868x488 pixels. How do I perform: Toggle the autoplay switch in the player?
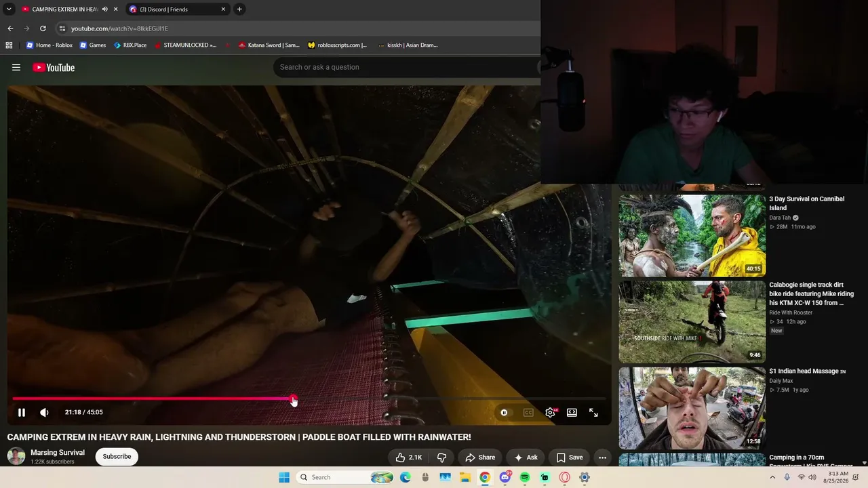504,412
